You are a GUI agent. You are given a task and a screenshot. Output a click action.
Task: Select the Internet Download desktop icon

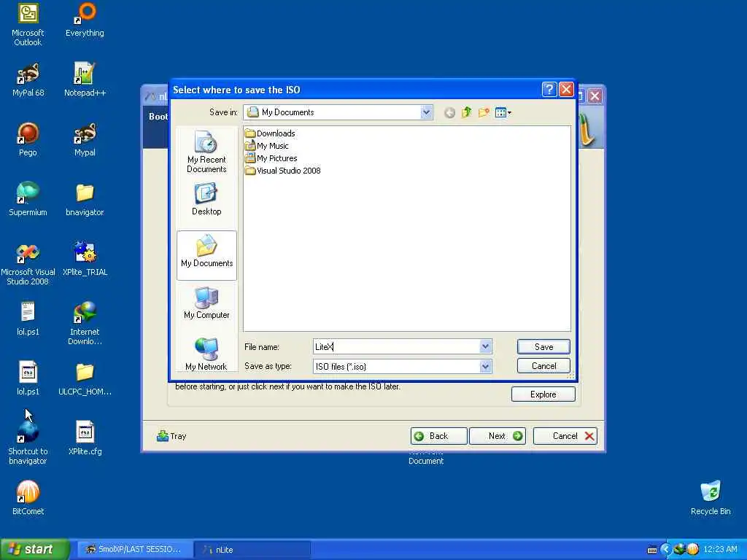(x=85, y=323)
